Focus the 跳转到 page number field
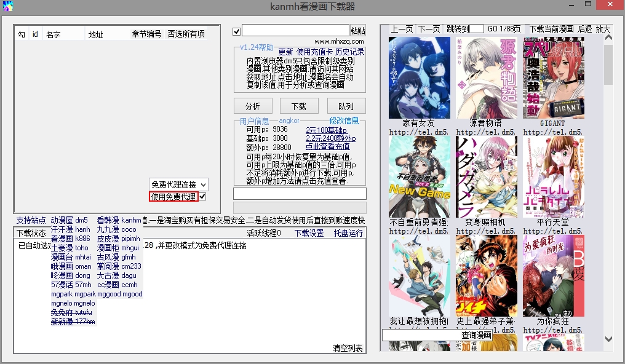Image resolution: width=625 pixels, height=364 pixels. click(x=477, y=29)
